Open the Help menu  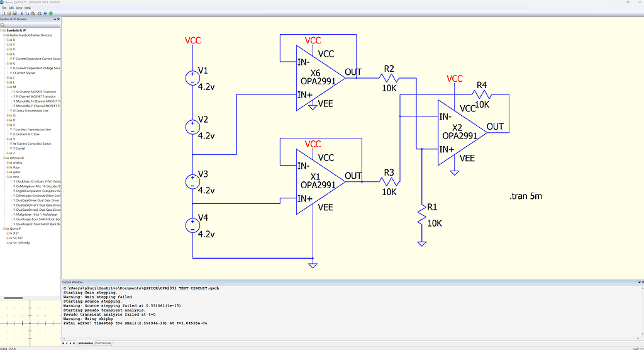28,8
